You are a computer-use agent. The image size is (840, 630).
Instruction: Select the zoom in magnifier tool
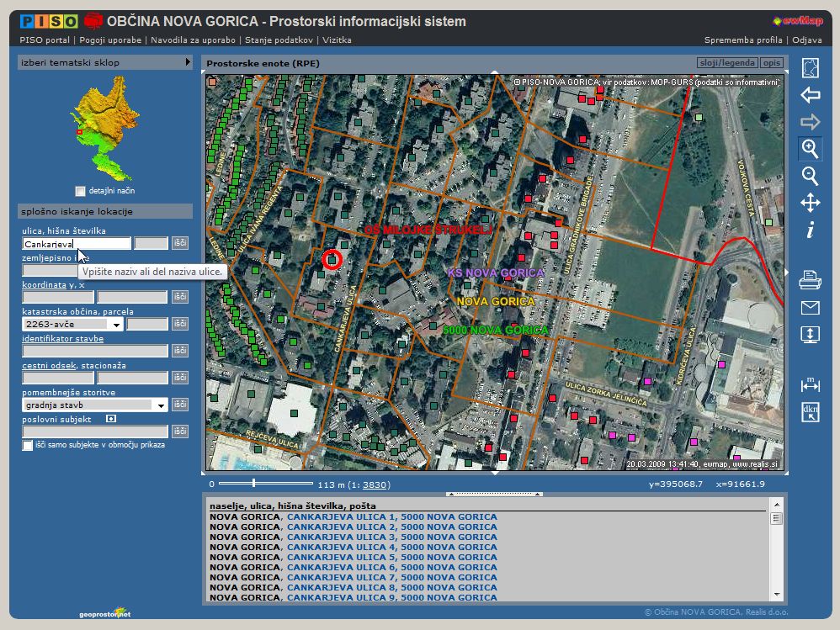pyautogui.click(x=810, y=149)
